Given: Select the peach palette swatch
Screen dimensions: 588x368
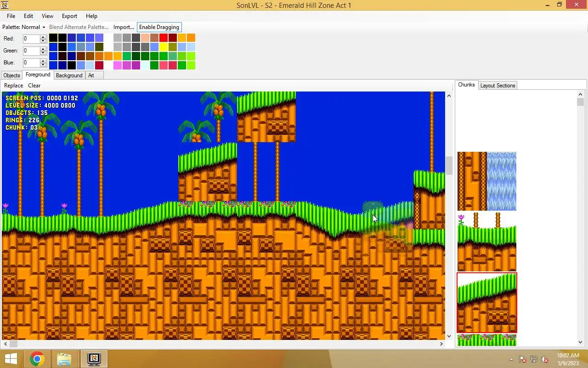Looking at the screenshot, I should (x=145, y=38).
